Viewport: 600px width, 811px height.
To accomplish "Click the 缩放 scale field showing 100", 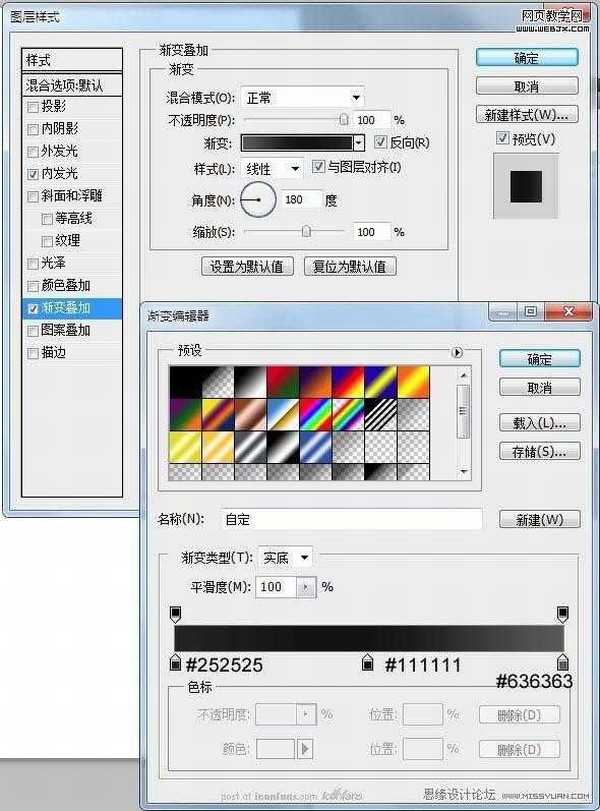I will pyautogui.click(x=371, y=232).
